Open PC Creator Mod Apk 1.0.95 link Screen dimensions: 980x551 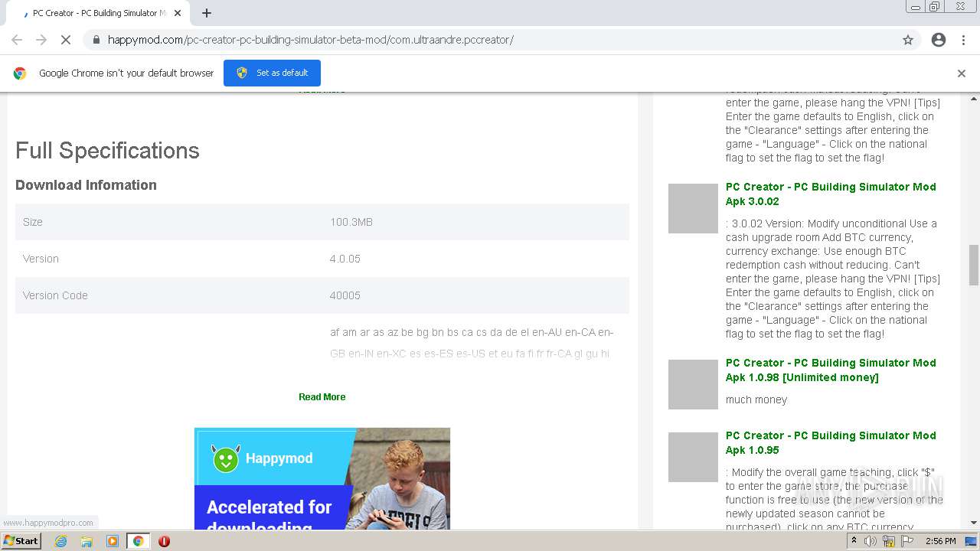pos(831,443)
